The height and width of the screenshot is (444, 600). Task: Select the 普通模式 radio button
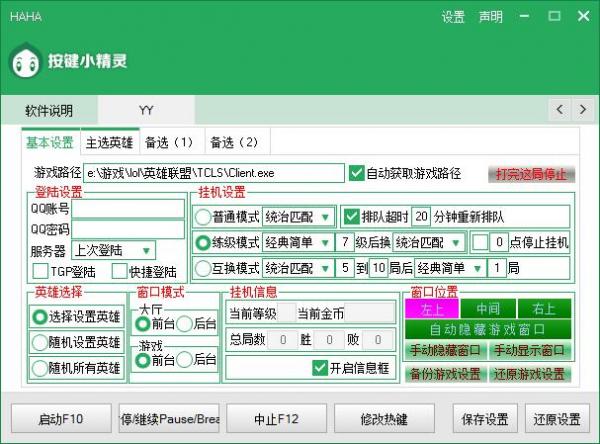pos(203,217)
